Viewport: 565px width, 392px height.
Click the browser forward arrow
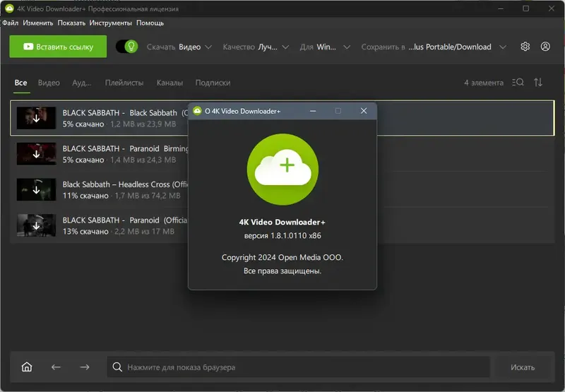coord(85,367)
